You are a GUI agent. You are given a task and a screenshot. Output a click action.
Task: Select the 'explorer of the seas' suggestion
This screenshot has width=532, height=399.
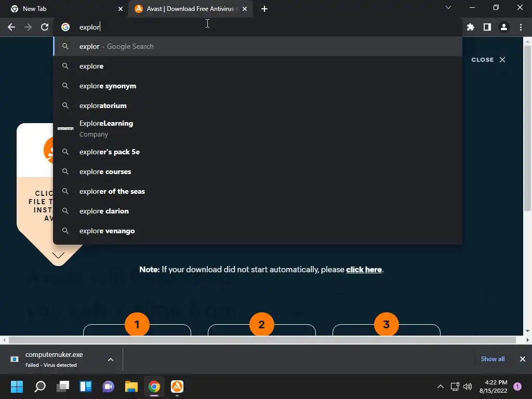(x=258, y=191)
